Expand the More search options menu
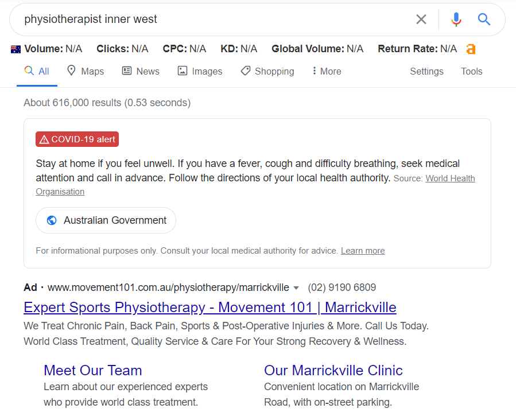 tap(326, 71)
